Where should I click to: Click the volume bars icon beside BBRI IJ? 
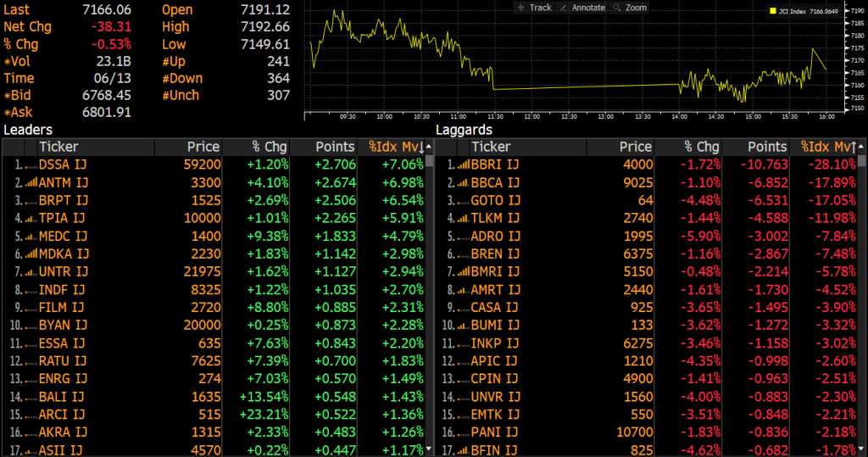[464, 164]
